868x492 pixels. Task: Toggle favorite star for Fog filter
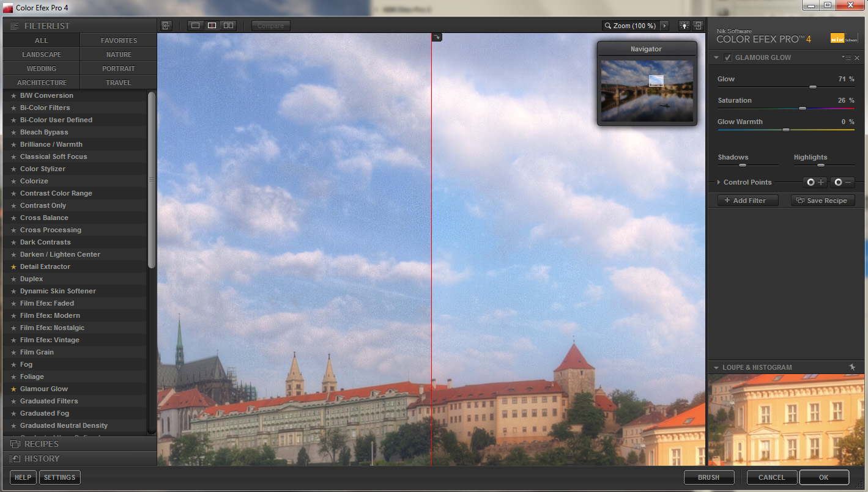(x=13, y=364)
